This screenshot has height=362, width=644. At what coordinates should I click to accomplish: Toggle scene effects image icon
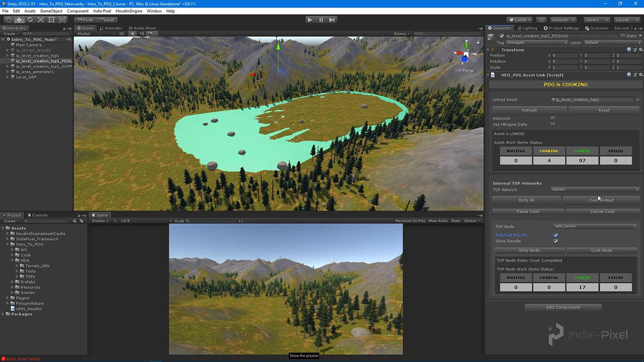[x=150, y=34]
